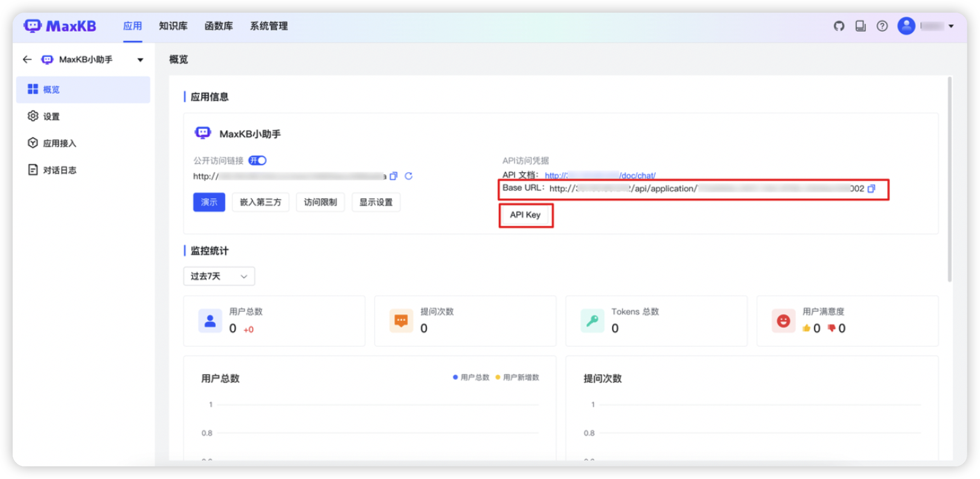Switch to the 系统管理 tab
Image resolution: width=980 pixels, height=479 pixels.
(x=269, y=26)
